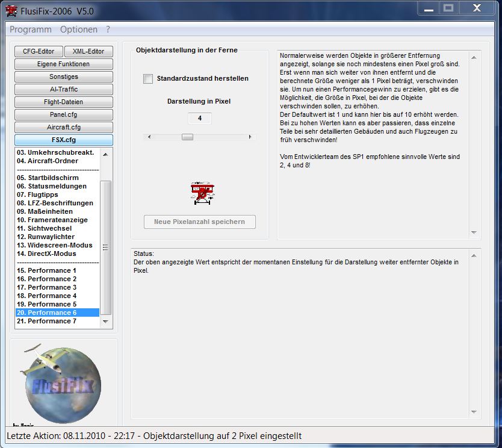Screen dimensions: 502x448
Task: Toggle Standardzustand herstellen checkbox
Action: 148,78
